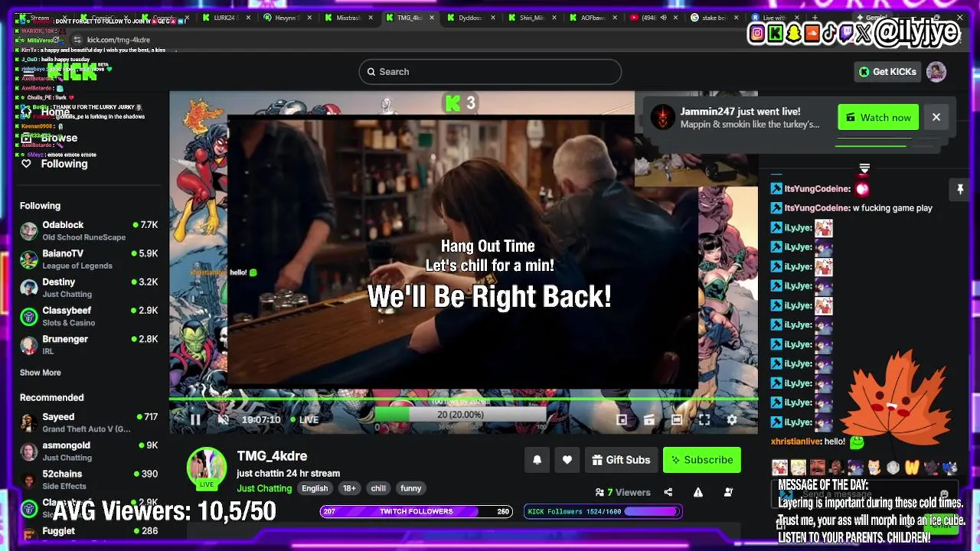This screenshot has width=980, height=551.
Task: Pause the live stream video
Action: click(195, 419)
